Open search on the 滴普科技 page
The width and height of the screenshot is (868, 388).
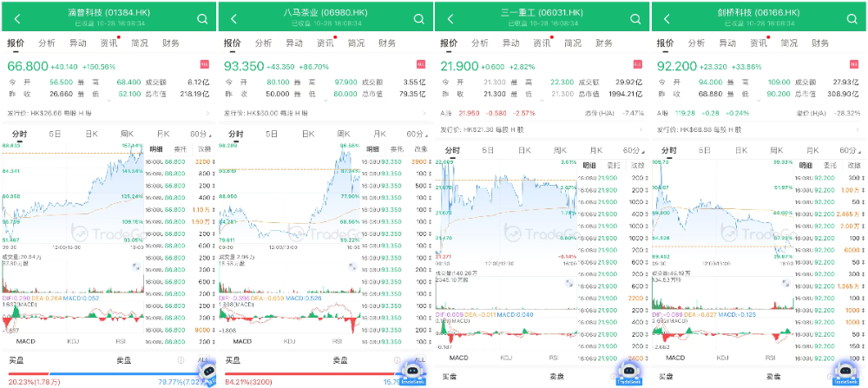(x=202, y=19)
